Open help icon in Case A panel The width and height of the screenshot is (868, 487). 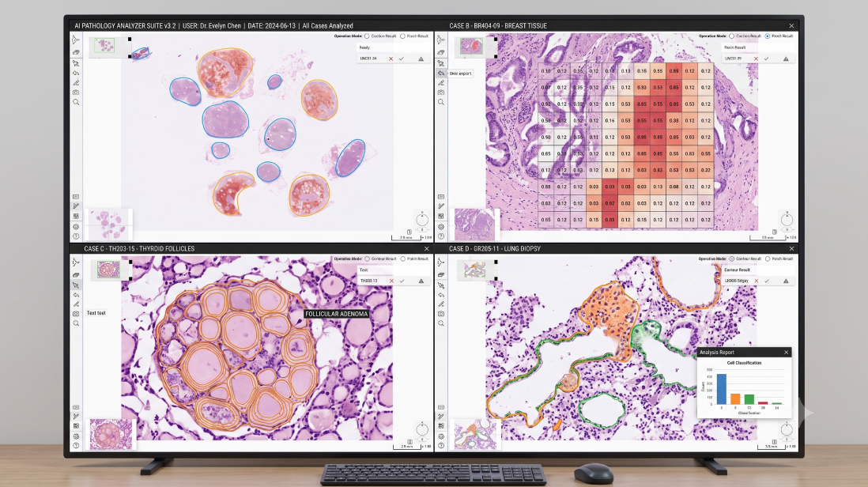(76, 236)
